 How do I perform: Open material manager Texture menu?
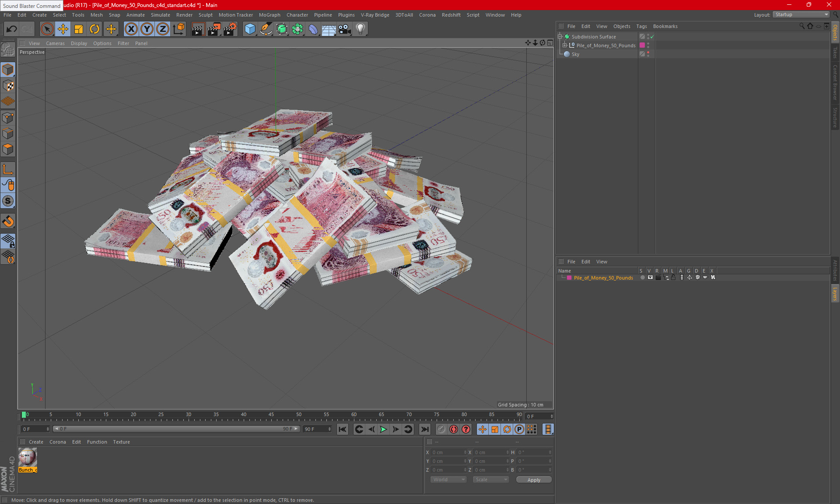click(x=121, y=442)
